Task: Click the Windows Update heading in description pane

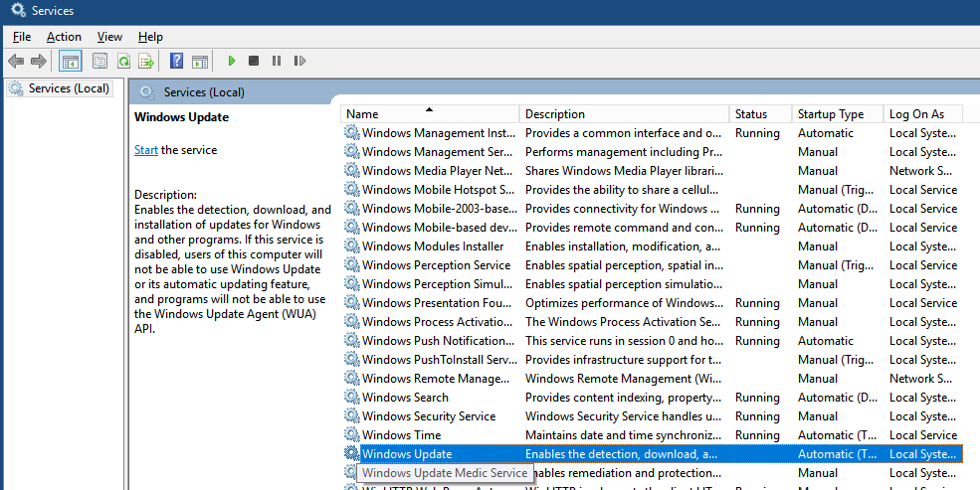Action: (x=182, y=117)
